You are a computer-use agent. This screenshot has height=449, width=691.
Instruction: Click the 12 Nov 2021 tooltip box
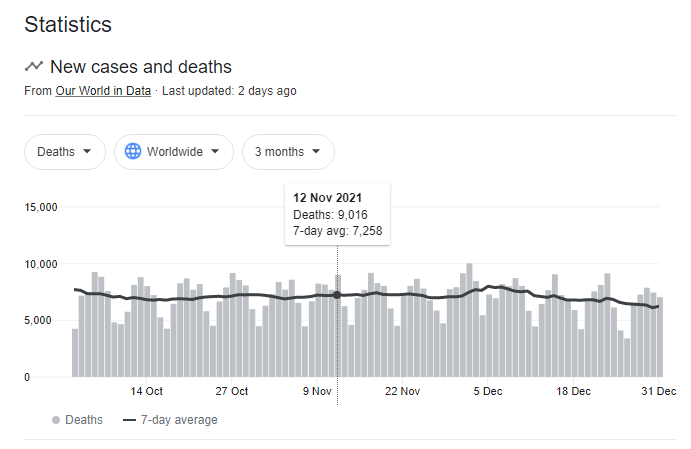[337, 213]
